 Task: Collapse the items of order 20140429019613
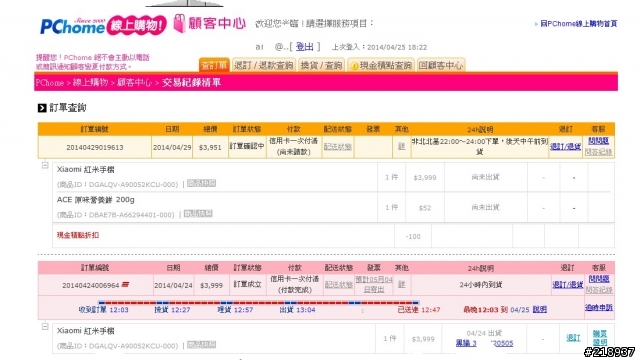click(x=45, y=165)
